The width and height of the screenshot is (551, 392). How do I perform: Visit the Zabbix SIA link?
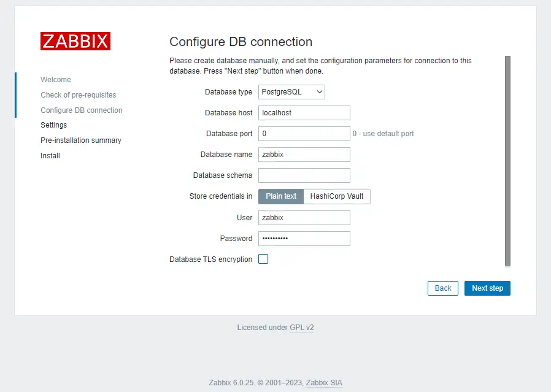(323, 382)
